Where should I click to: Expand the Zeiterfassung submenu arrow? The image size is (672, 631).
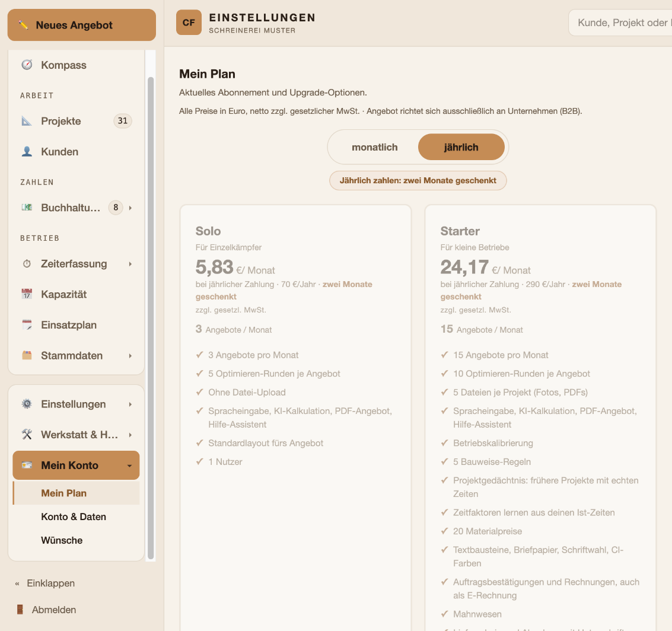point(130,264)
